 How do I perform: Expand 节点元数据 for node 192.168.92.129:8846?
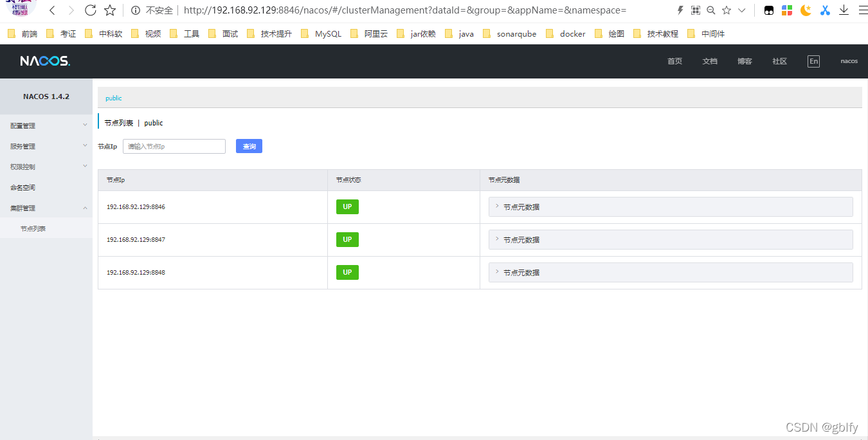671,206
